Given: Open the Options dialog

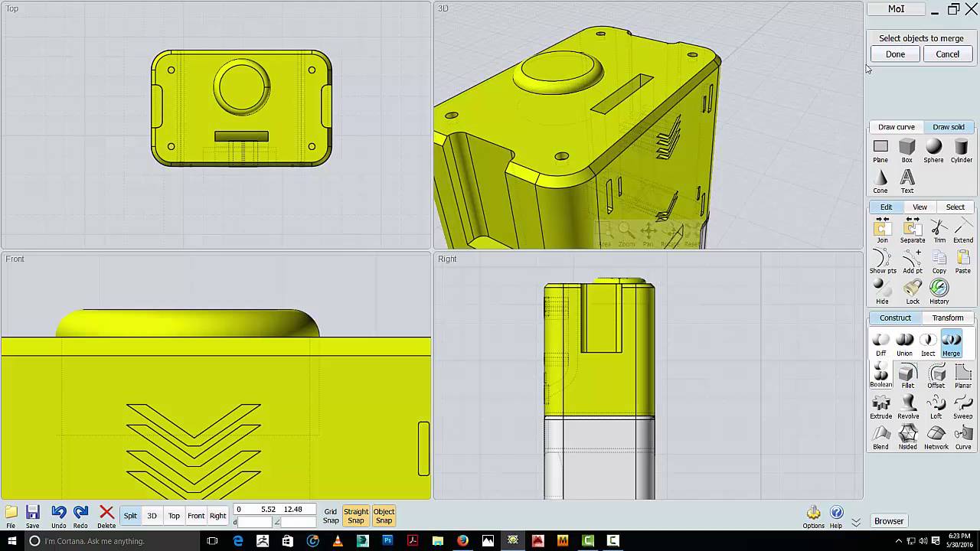Looking at the screenshot, I should [x=813, y=517].
